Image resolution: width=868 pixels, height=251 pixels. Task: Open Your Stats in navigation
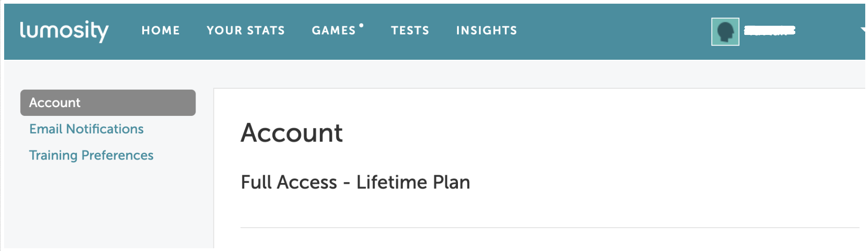pyautogui.click(x=246, y=31)
